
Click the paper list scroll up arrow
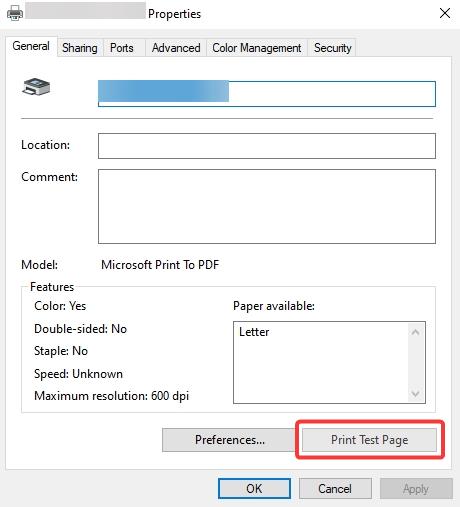[x=415, y=332]
